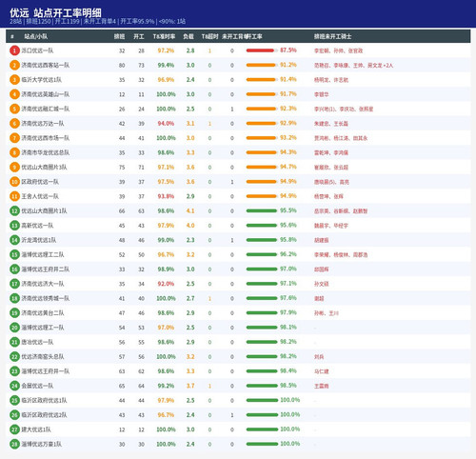Image resolution: width=476 pixels, height=459 pixels.
Task: Click the red rank 1 badge
Action: click(x=14, y=50)
